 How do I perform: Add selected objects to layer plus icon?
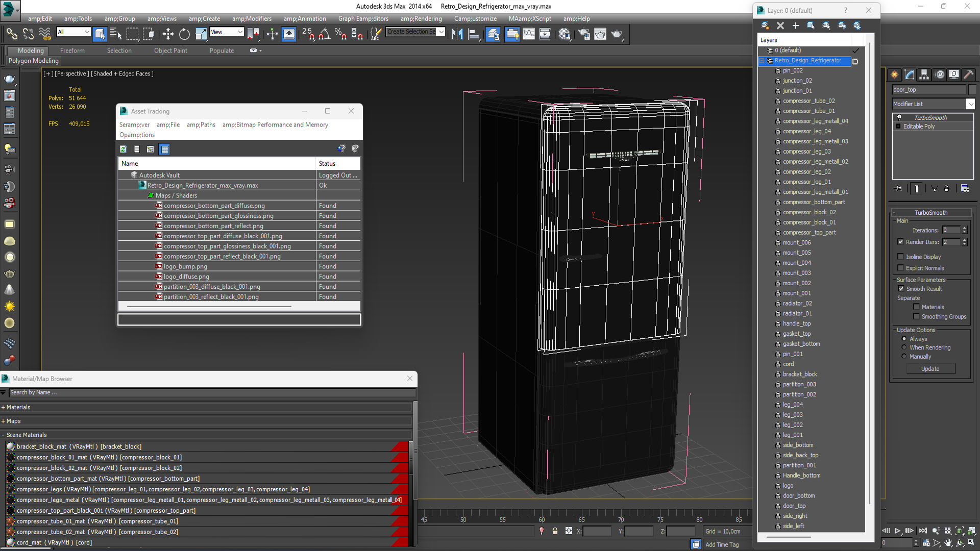[795, 26]
